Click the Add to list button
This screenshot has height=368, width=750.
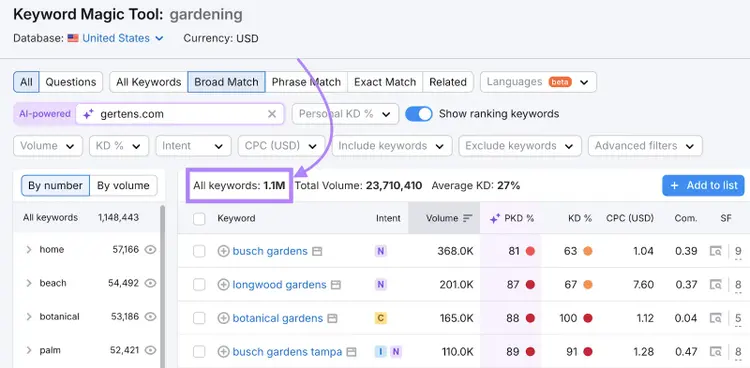[703, 186]
